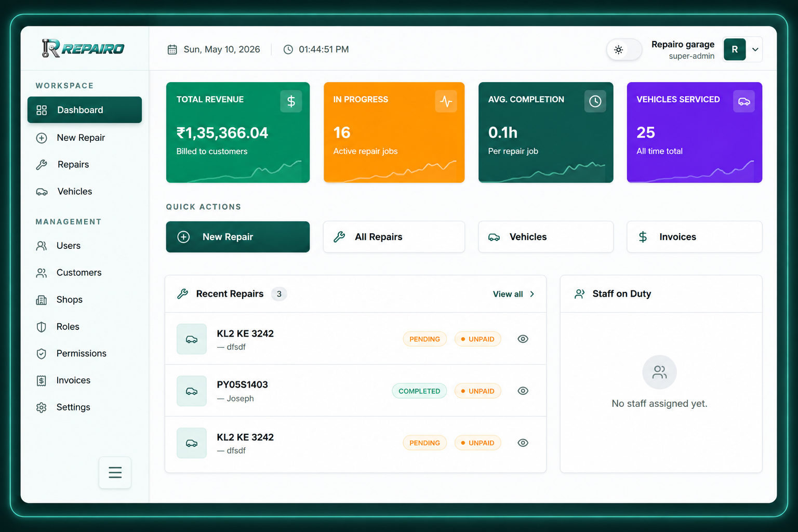Click the Recent Repairs count badge 3
Screen dimensions: 798x532
[x=279, y=294]
